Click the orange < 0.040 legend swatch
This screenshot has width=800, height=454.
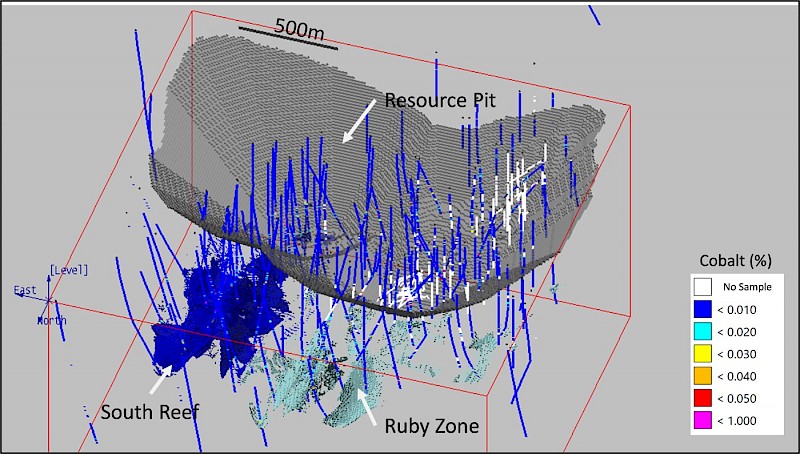703,376
